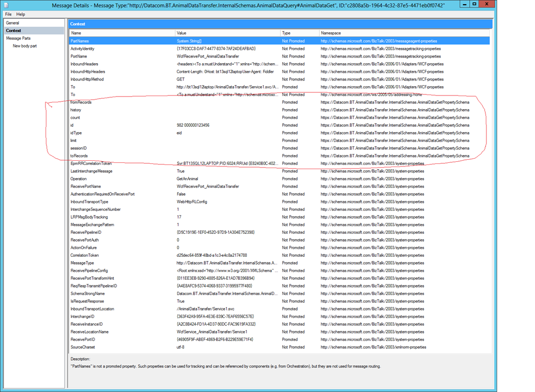Click the Operation value GetAnAnimal
This screenshot has width=535, height=392.
pos(188,179)
